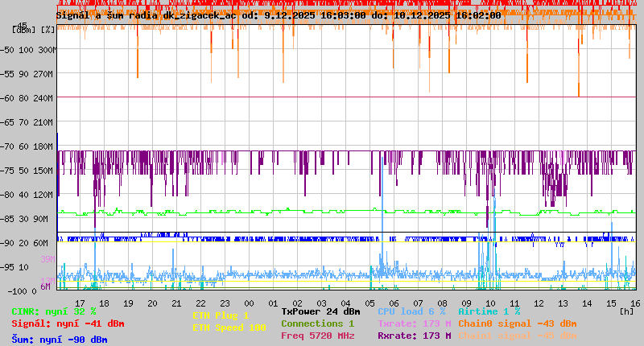The height and width of the screenshot is (346, 644).
Task: Select the 'CINR: nyní 32 %' legend entry
Action: click(54, 312)
